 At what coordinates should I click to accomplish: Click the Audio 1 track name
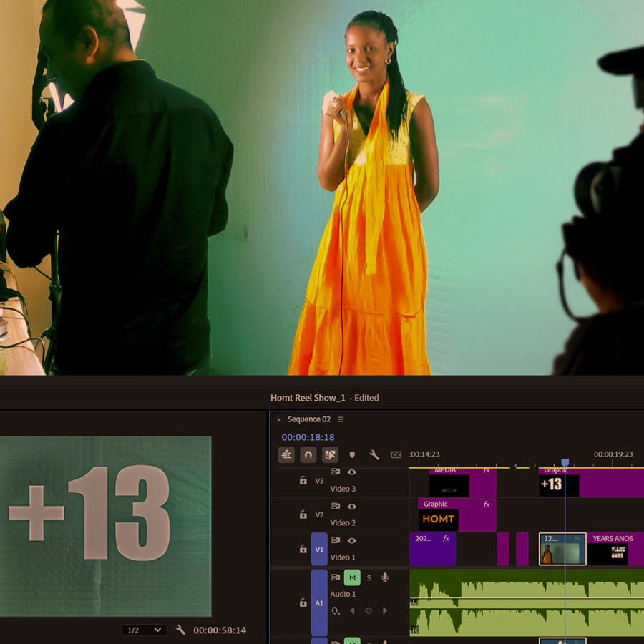pos(343,594)
